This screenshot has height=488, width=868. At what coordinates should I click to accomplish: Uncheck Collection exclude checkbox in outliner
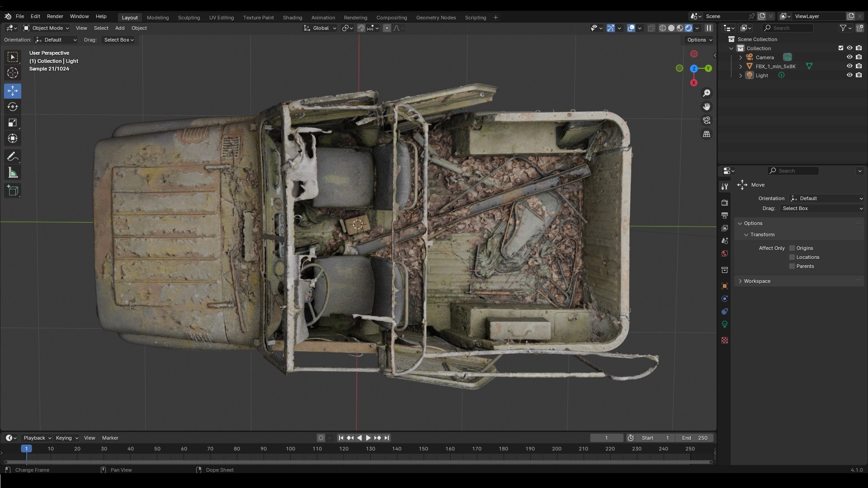(x=841, y=48)
